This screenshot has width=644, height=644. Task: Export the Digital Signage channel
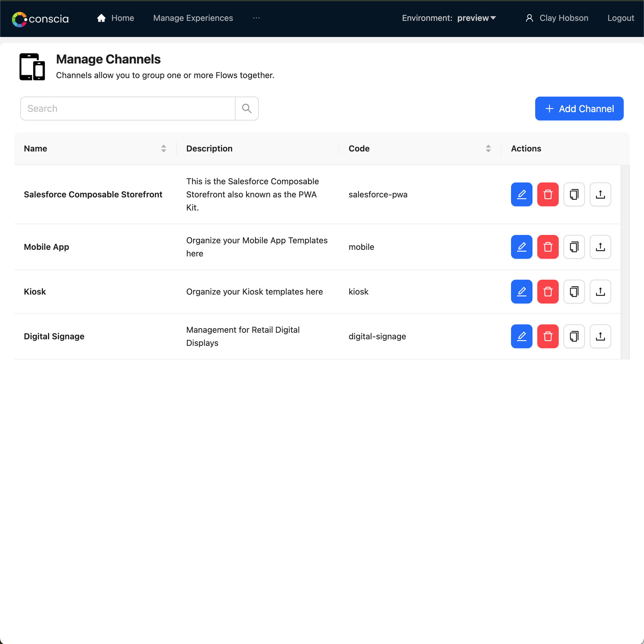(600, 336)
